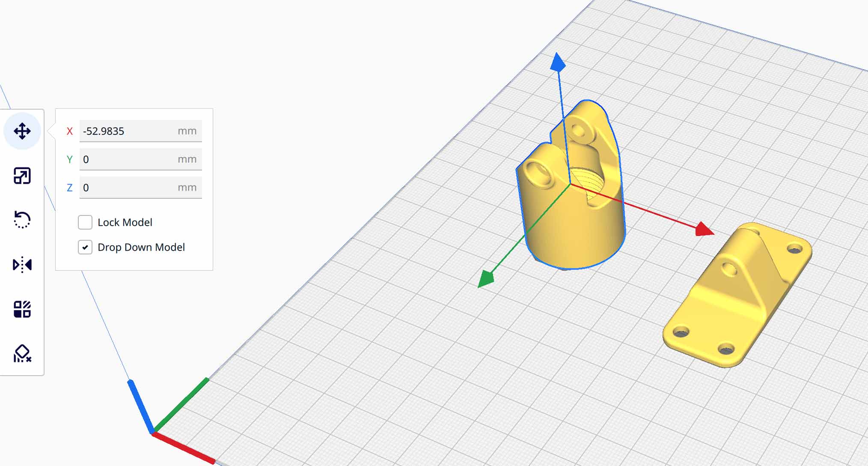Click the Drop Down Model label
This screenshot has height=466, width=868.
(x=141, y=247)
